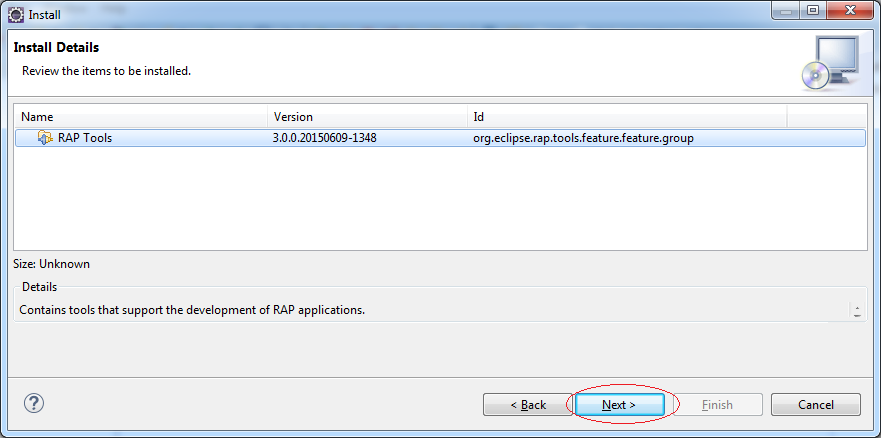Select the RAP Tools row name

(85, 138)
